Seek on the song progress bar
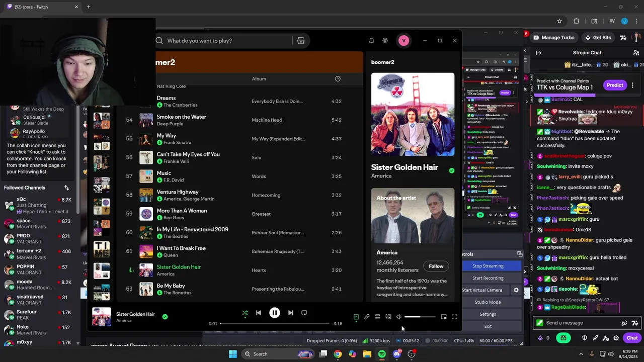This screenshot has height=362, width=644. [275, 324]
